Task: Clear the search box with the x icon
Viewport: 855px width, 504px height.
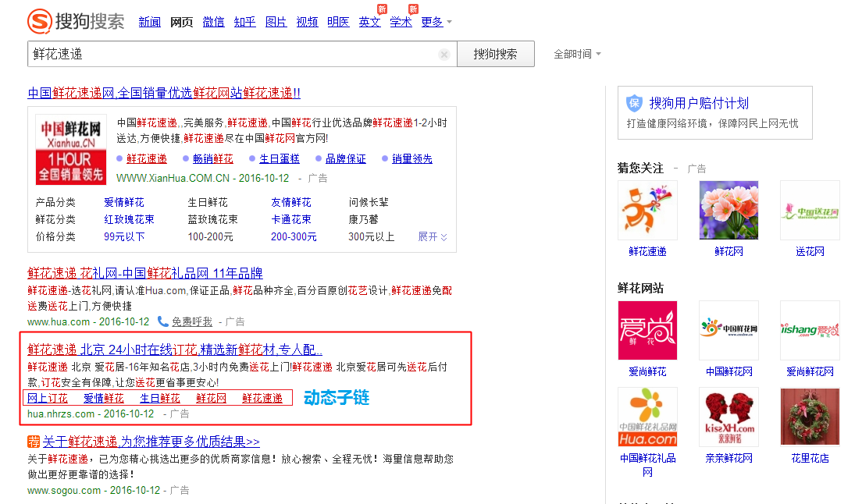Action: tap(444, 54)
